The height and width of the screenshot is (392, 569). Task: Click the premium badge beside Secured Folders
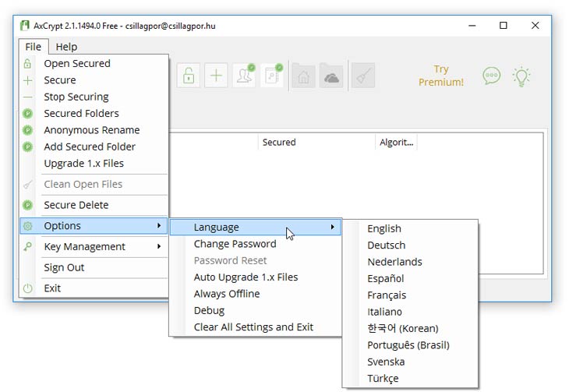tap(27, 114)
